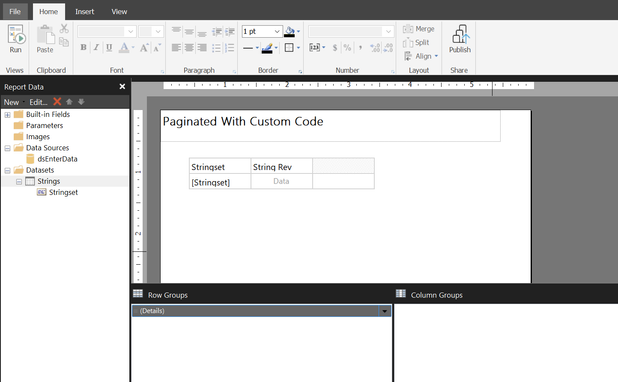This screenshot has width=618, height=382.
Task: Switch to the View ribbon tab
Action: coord(119,11)
